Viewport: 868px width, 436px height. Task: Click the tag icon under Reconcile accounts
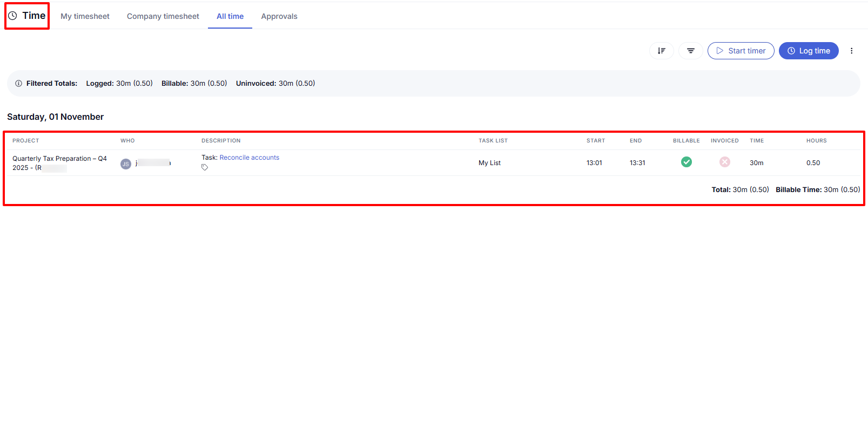coord(205,167)
